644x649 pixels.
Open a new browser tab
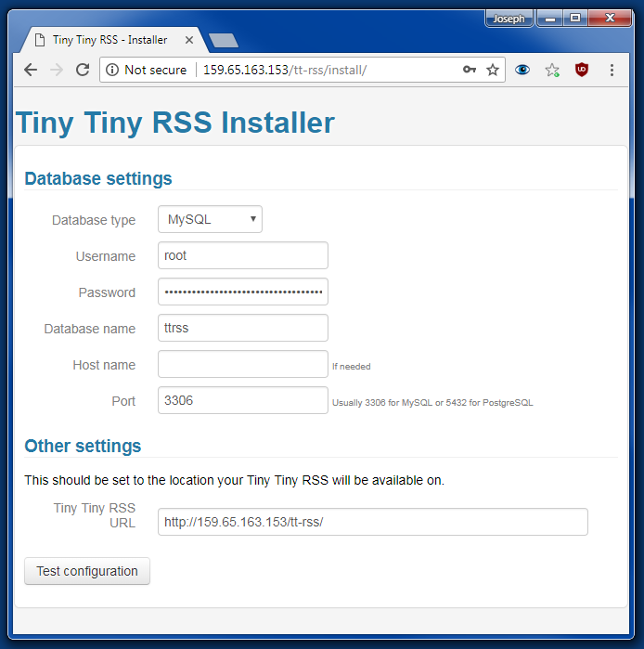click(x=224, y=41)
